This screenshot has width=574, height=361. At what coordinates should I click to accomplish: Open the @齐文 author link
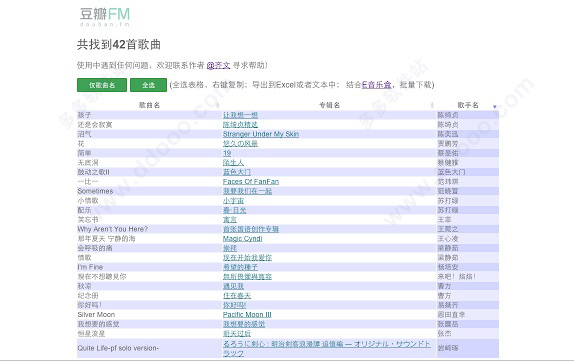218,65
